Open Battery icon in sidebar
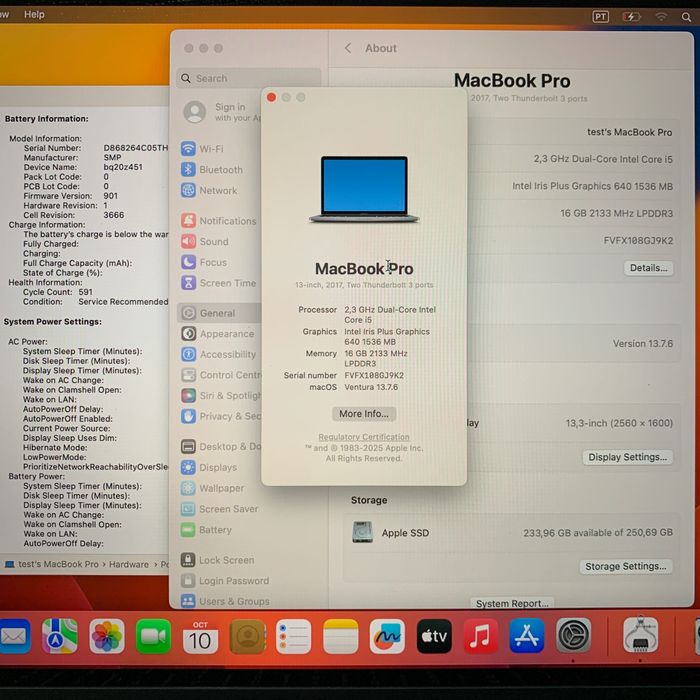 point(188,530)
